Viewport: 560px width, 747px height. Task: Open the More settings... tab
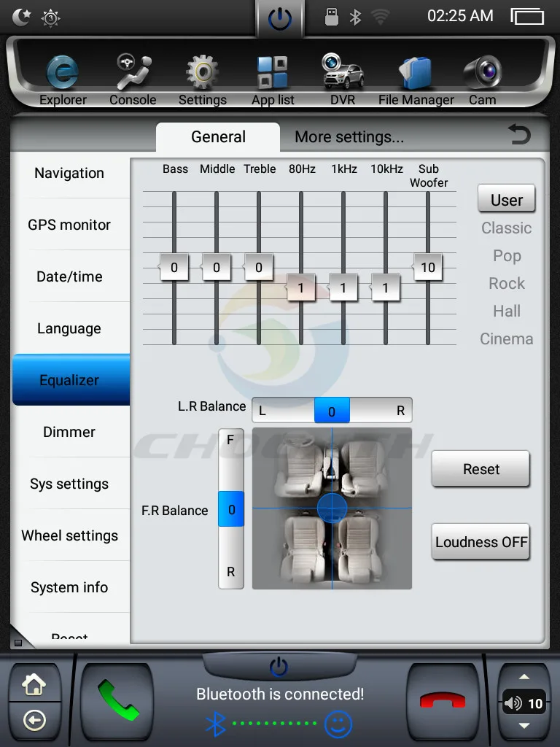tap(349, 137)
